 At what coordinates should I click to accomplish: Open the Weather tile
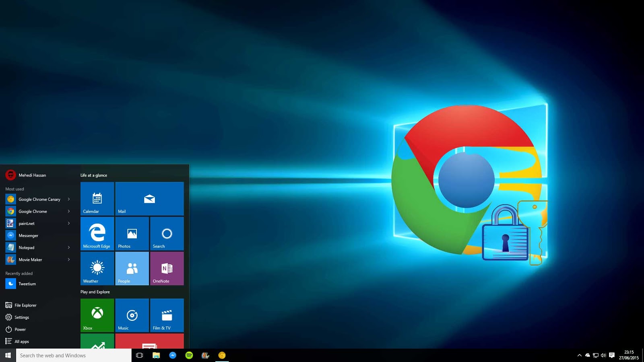[97, 269]
